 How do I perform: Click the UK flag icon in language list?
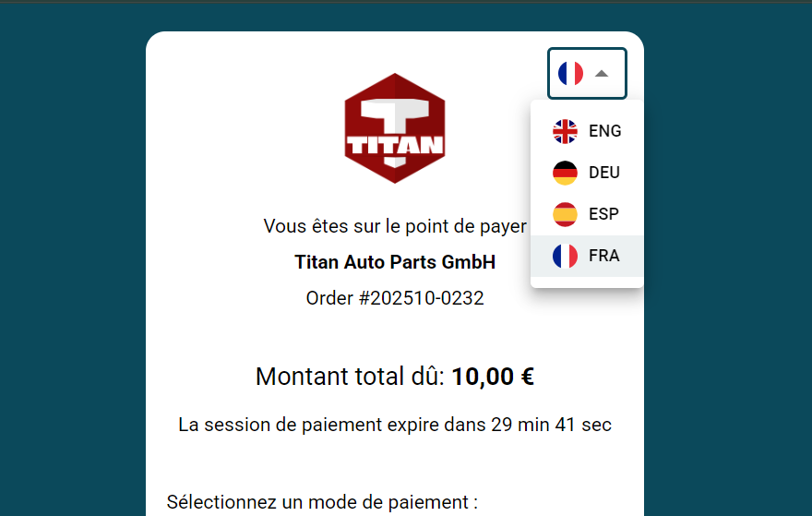565,131
